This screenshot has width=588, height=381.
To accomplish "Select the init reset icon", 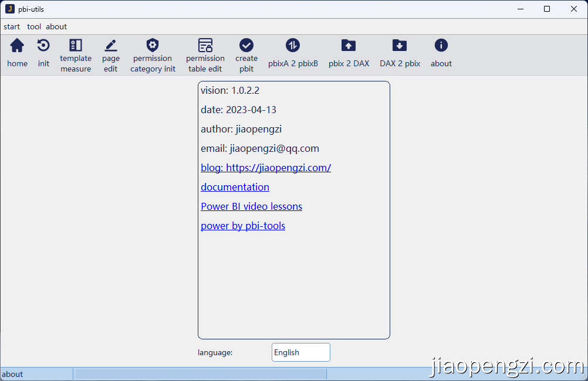I will click(x=43, y=46).
